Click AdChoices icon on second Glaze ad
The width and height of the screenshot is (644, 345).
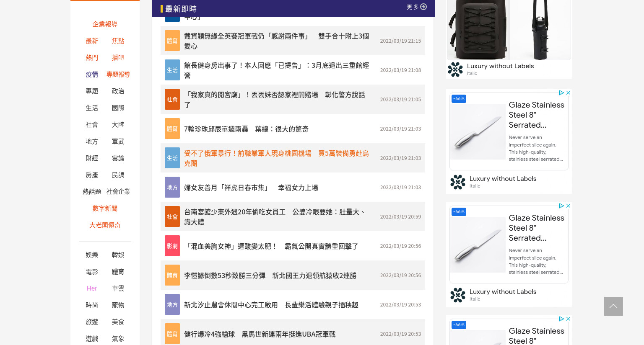(x=561, y=206)
